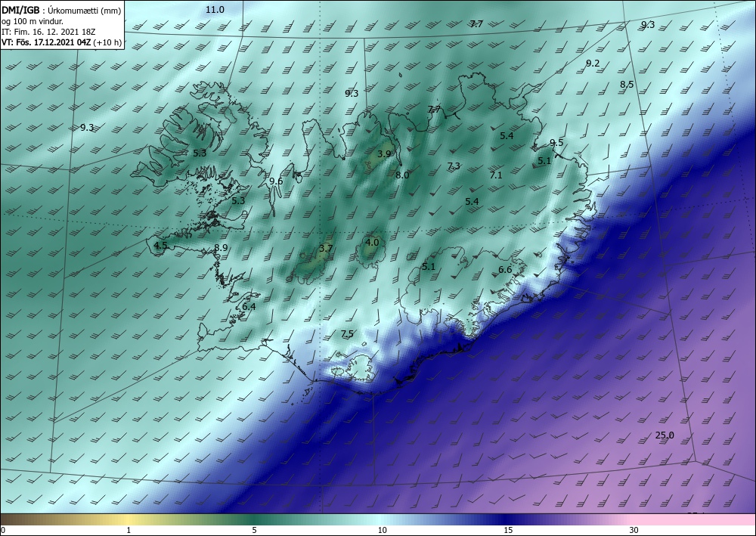The width and height of the screenshot is (756, 536).
Task: Click the color scale label 0
Action: pyautogui.click(x=2, y=531)
